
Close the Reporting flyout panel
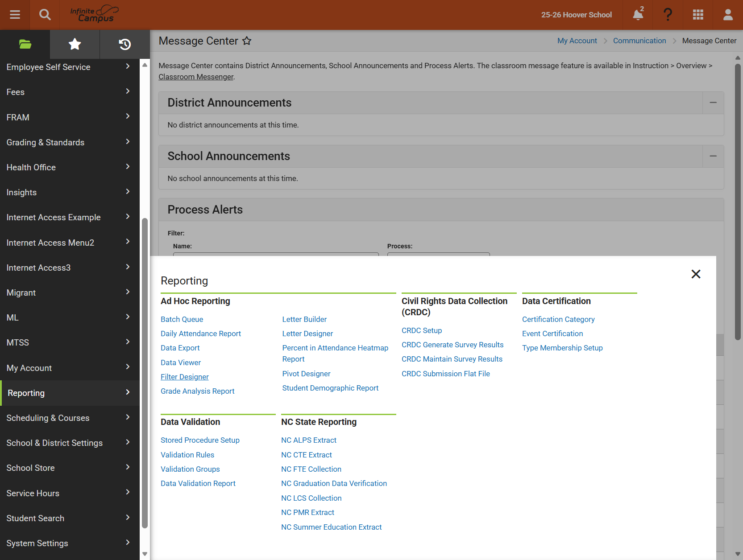(x=696, y=274)
